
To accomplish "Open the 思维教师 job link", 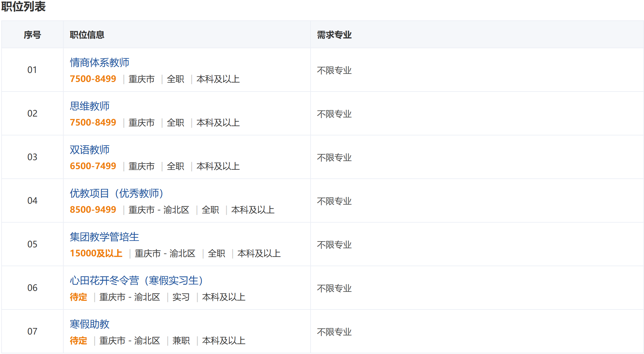I will coord(90,106).
